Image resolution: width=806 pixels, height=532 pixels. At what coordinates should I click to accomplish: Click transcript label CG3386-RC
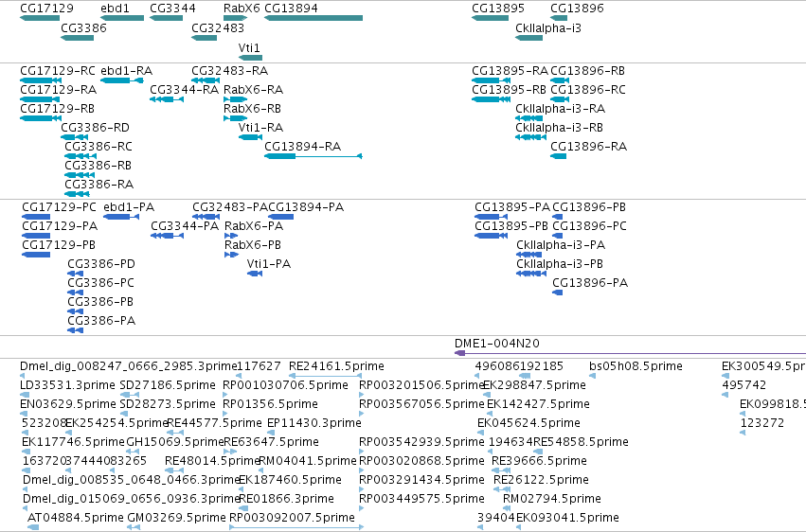coord(99,147)
